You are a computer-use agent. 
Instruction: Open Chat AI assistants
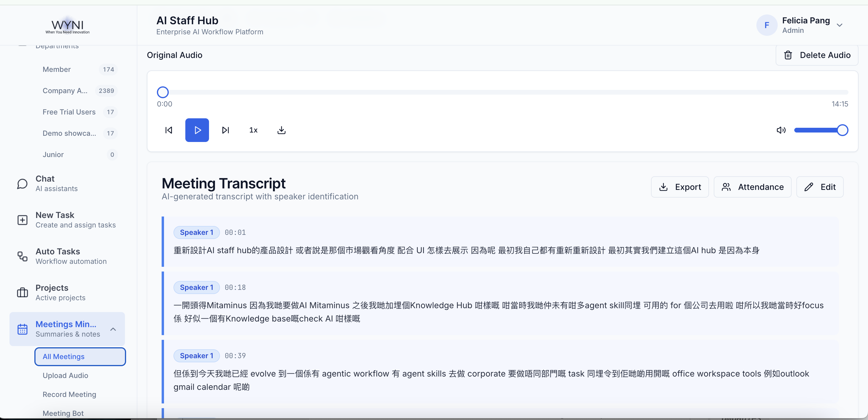click(67, 183)
